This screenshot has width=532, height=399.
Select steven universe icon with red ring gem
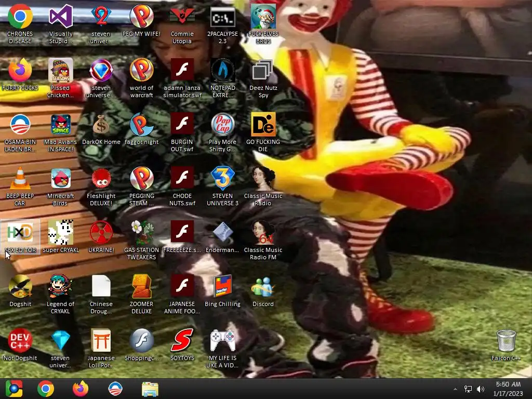[101, 70]
